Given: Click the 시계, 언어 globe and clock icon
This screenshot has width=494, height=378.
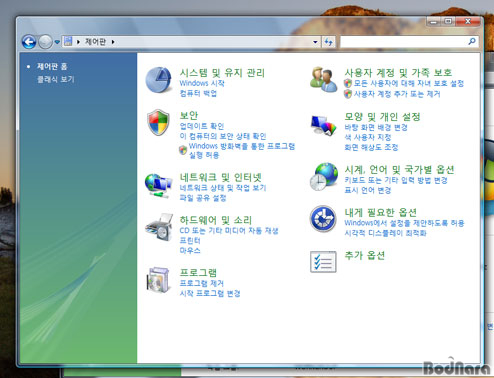Looking at the screenshot, I should click(323, 177).
